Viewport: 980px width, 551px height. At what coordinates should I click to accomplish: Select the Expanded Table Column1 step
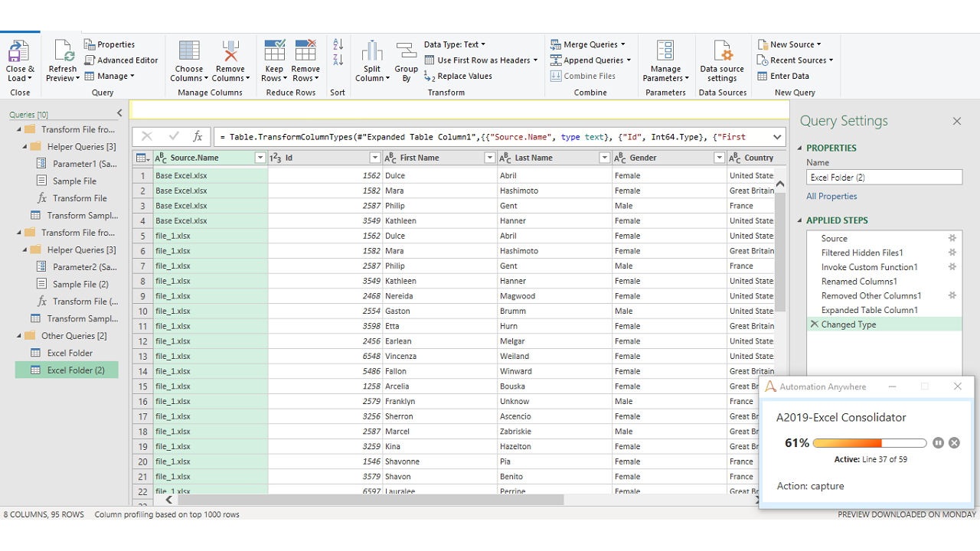869,310
